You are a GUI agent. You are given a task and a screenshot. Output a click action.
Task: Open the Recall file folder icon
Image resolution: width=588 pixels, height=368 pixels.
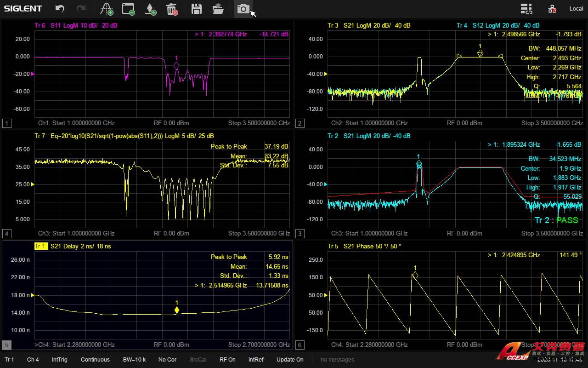click(218, 9)
